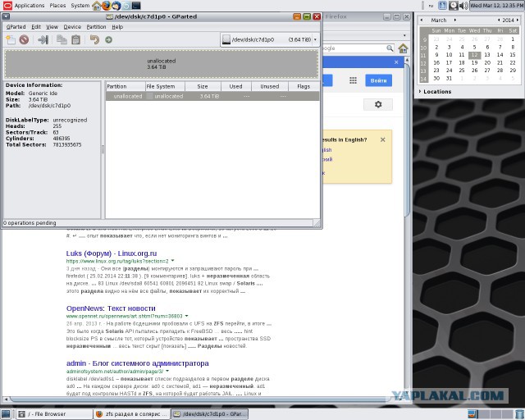This screenshot has width=525, height=420.
Task: Toggle the clock Wed Mar 12 calendar applet
Action: pos(497,6)
